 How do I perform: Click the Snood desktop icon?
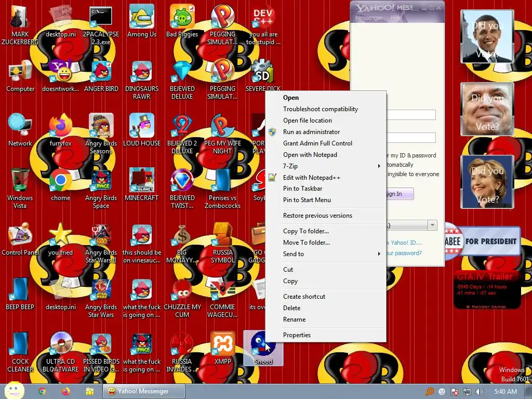[263, 349]
